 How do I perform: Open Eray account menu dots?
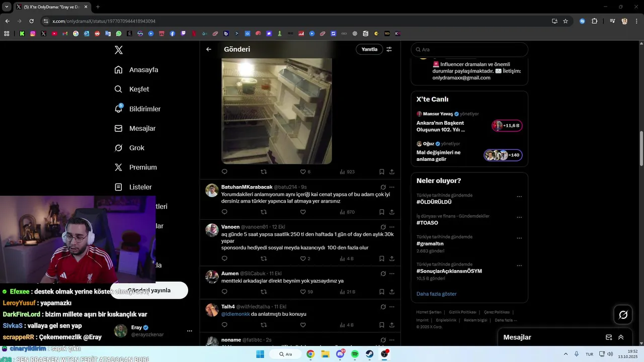(x=190, y=331)
